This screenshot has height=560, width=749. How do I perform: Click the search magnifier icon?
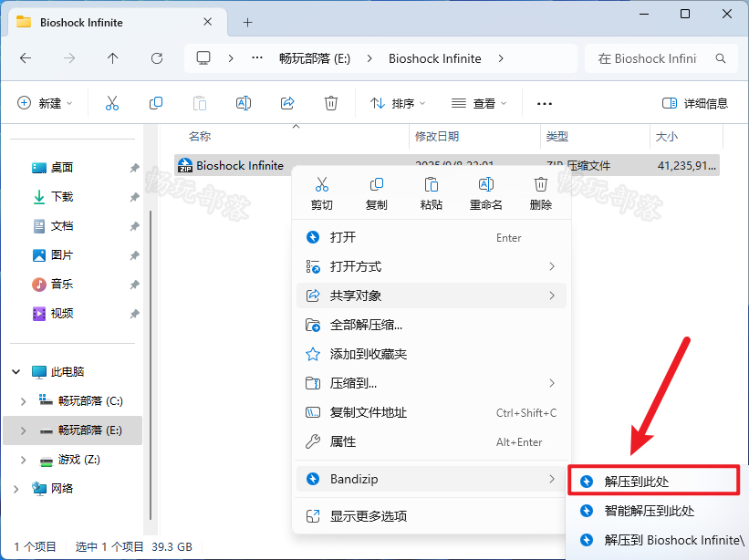pos(721,58)
